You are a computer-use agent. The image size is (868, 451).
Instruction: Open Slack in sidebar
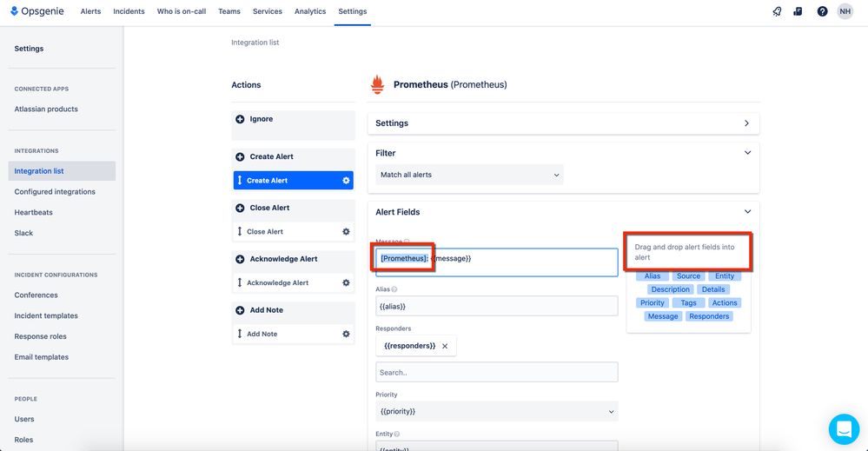tap(23, 233)
